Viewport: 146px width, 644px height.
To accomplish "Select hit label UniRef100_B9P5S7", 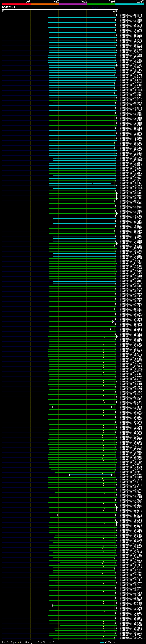I will coord(131,575).
